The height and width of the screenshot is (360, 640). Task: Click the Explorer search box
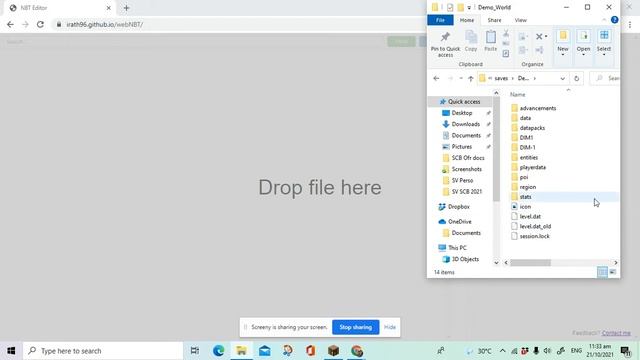[606, 78]
